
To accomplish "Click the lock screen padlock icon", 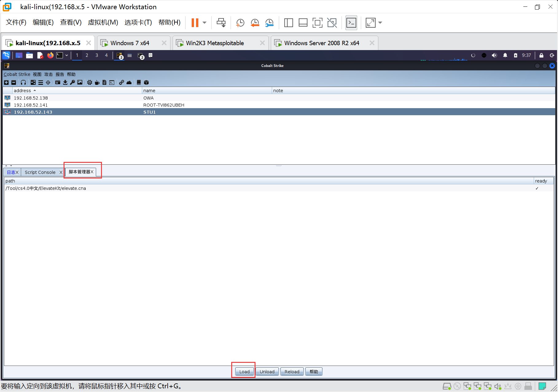I will point(541,55).
